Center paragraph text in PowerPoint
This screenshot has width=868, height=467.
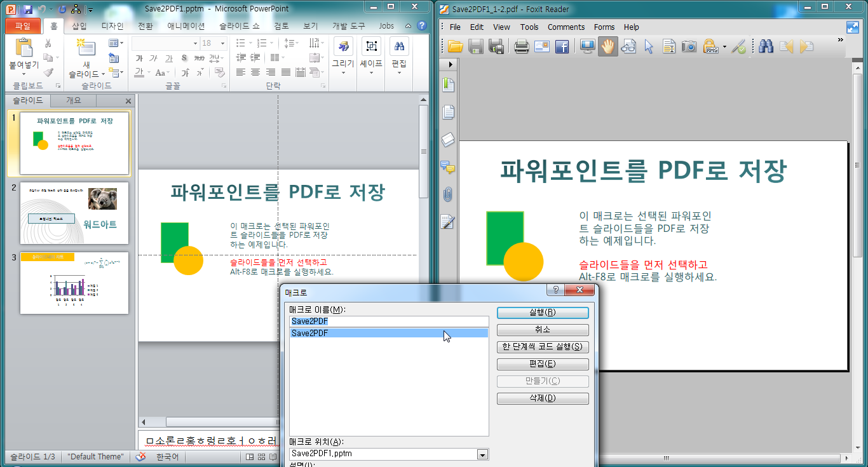[x=255, y=72]
